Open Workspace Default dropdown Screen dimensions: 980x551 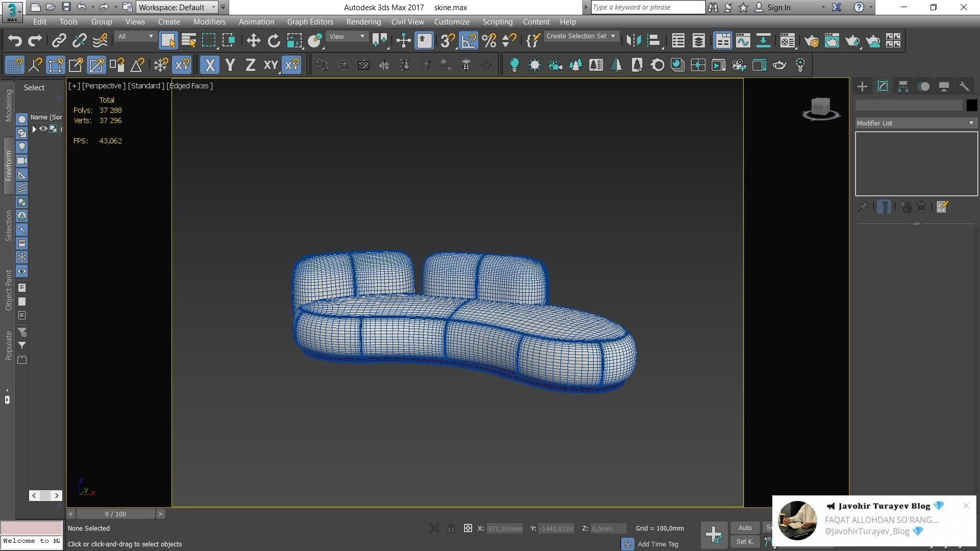click(x=177, y=7)
